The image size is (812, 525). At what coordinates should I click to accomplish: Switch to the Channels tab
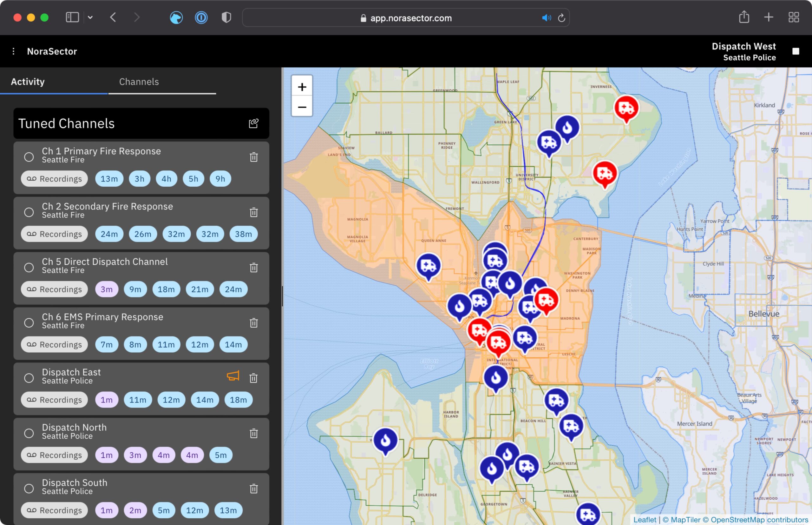pyautogui.click(x=139, y=81)
